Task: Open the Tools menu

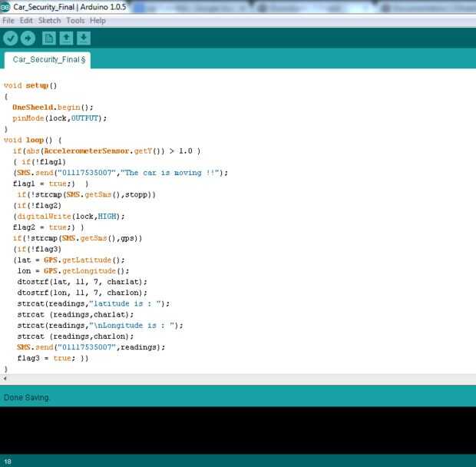Action: click(75, 21)
